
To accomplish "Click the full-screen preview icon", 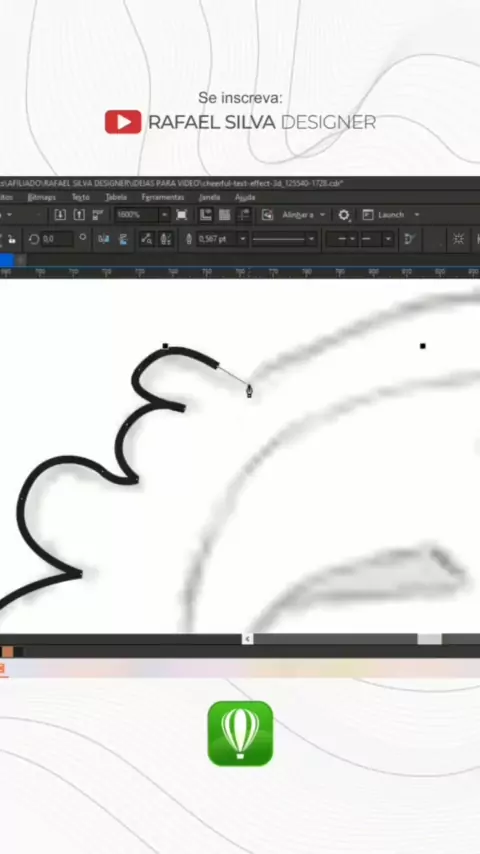I will click(182, 215).
